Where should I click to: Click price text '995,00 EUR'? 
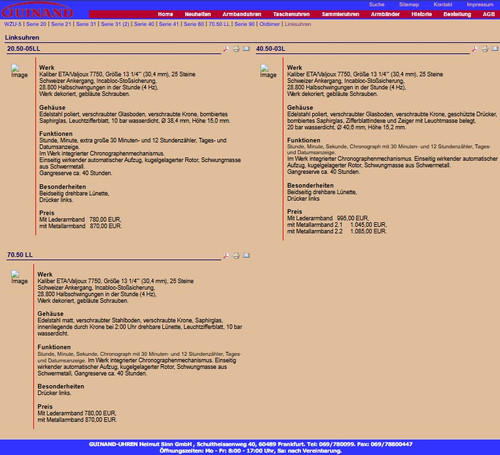point(353,218)
